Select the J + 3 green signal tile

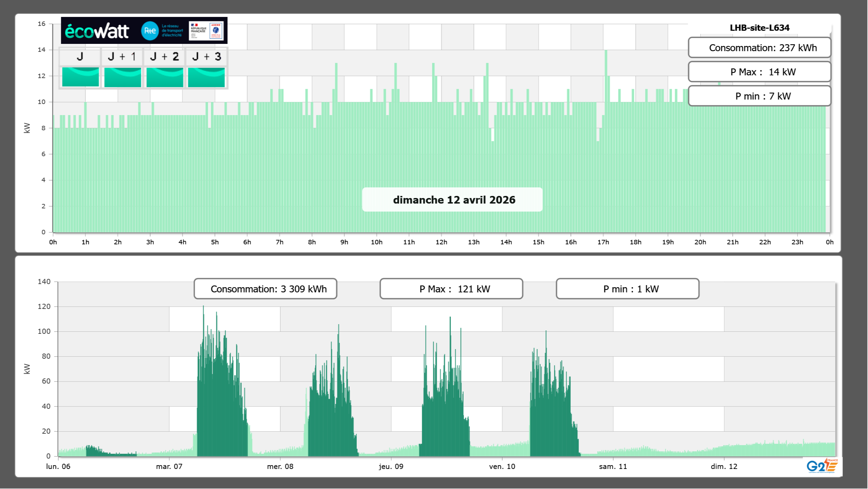click(206, 77)
